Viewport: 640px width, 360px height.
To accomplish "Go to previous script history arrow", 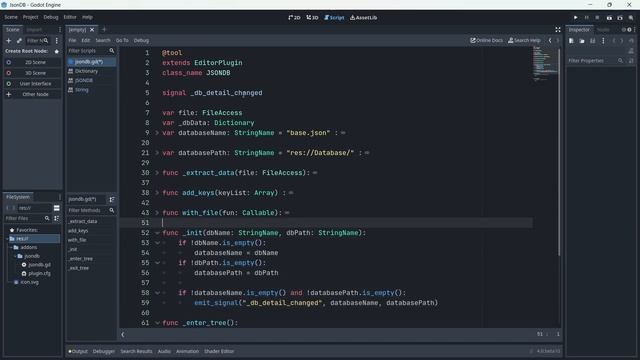I will click(x=550, y=40).
